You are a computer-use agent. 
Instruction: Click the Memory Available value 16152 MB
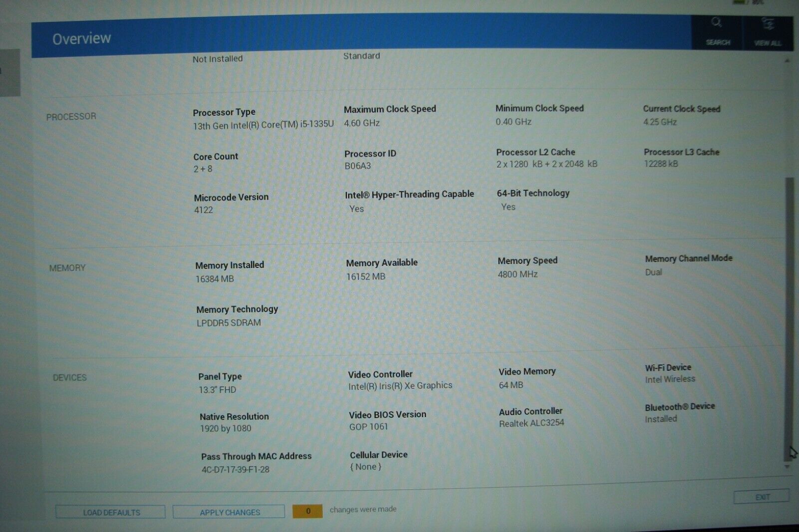tap(366, 276)
